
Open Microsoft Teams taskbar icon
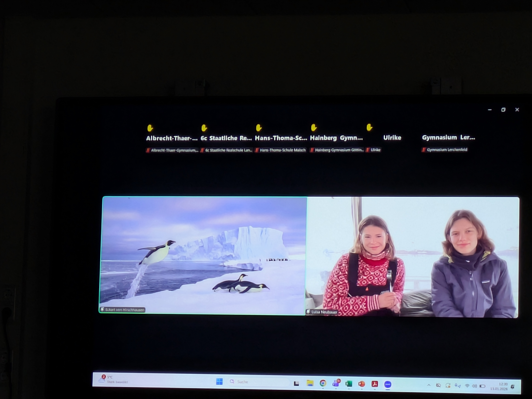click(336, 384)
